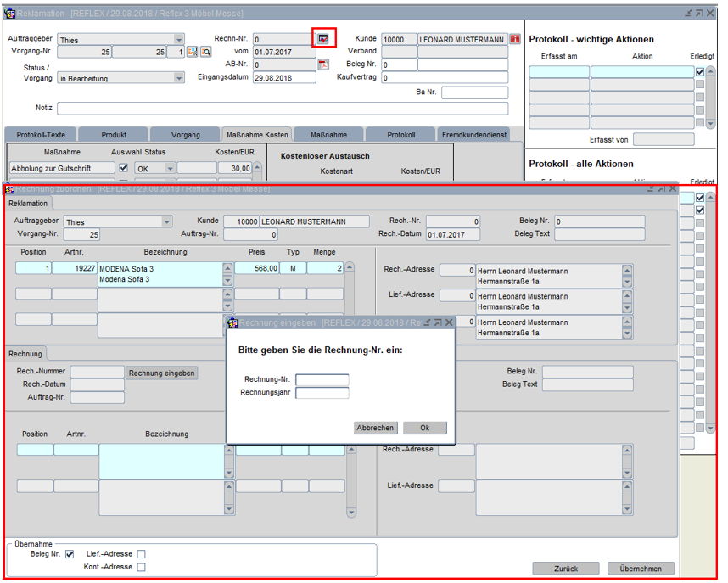Enable the Lief.-Adresse checkbox
Screen dimensions: 728x583
pyautogui.click(x=141, y=554)
